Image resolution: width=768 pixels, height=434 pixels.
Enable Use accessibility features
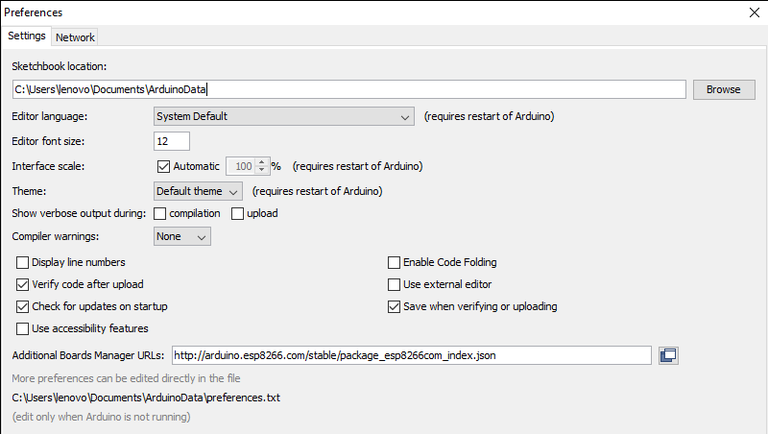click(23, 329)
